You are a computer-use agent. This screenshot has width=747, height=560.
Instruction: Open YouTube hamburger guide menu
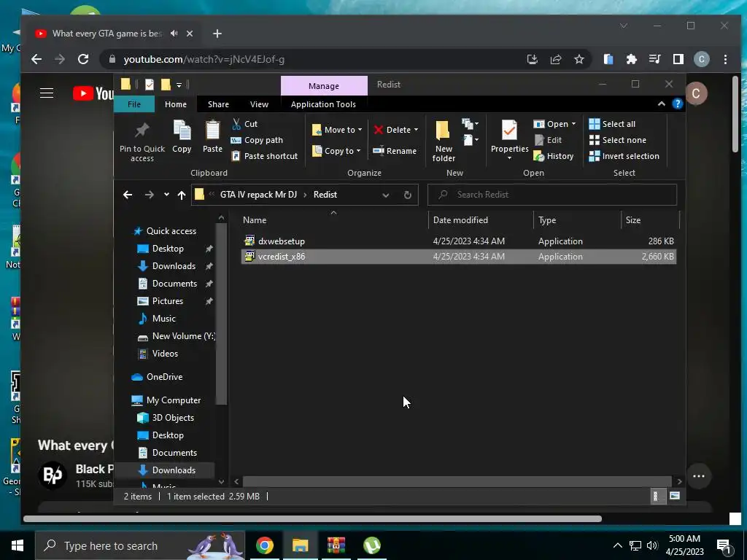[x=47, y=93]
